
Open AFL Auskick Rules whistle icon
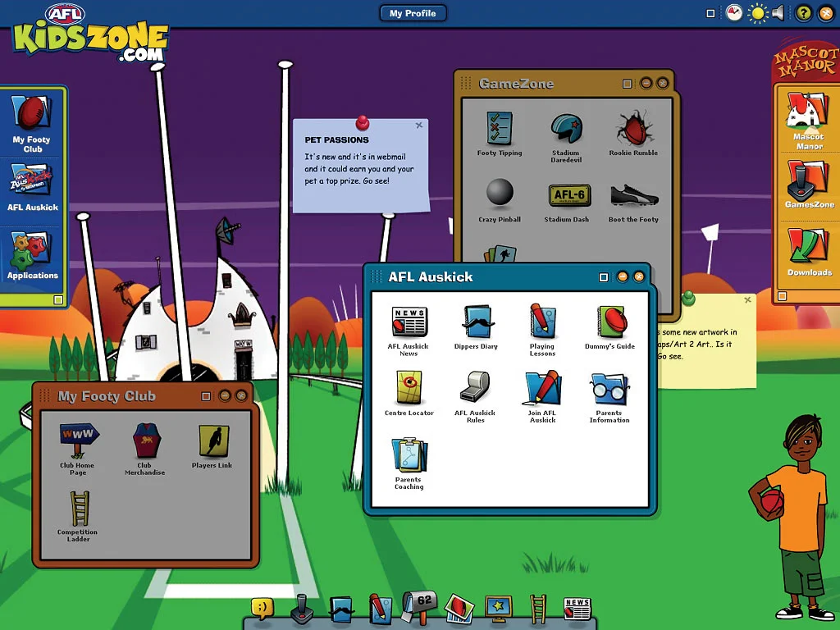tap(475, 397)
